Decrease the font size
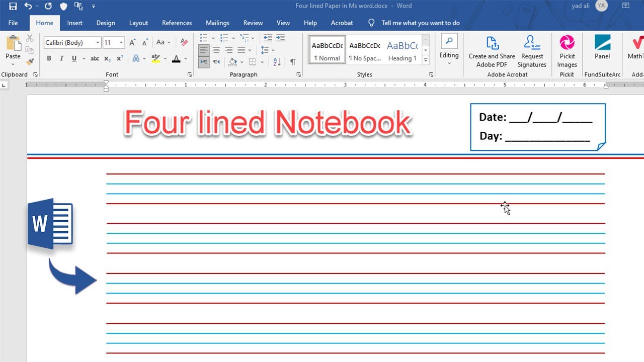644x362 pixels. (x=145, y=43)
